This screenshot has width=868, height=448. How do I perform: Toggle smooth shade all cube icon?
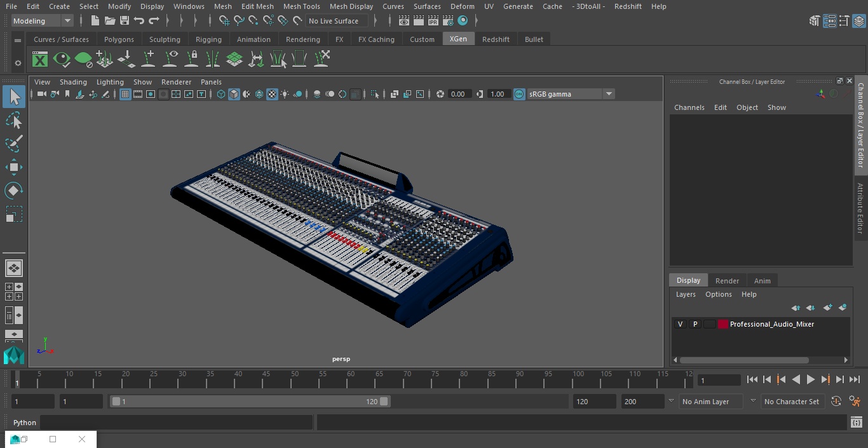234,94
